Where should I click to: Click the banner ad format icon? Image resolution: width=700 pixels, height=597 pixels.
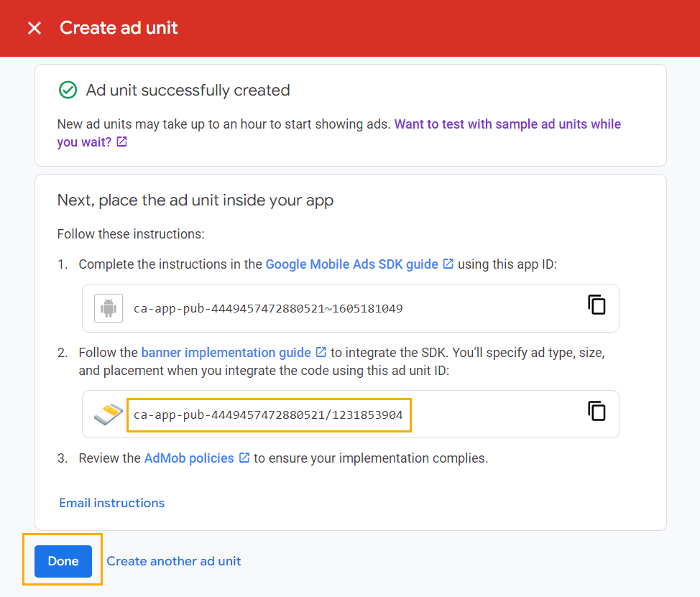tap(109, 415)
